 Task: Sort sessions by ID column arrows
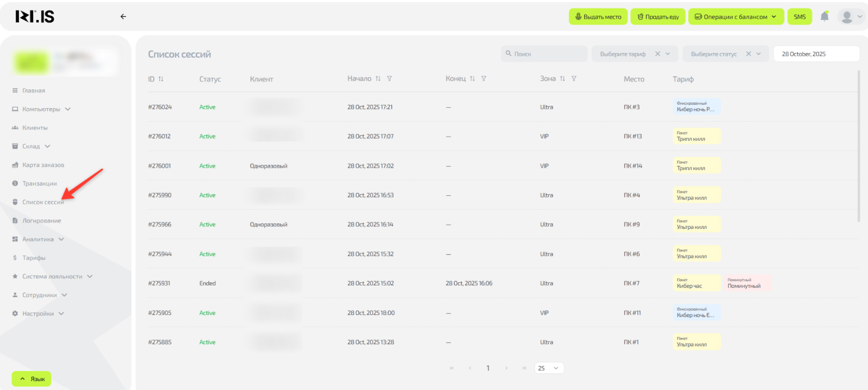click(x=161, y=79)
